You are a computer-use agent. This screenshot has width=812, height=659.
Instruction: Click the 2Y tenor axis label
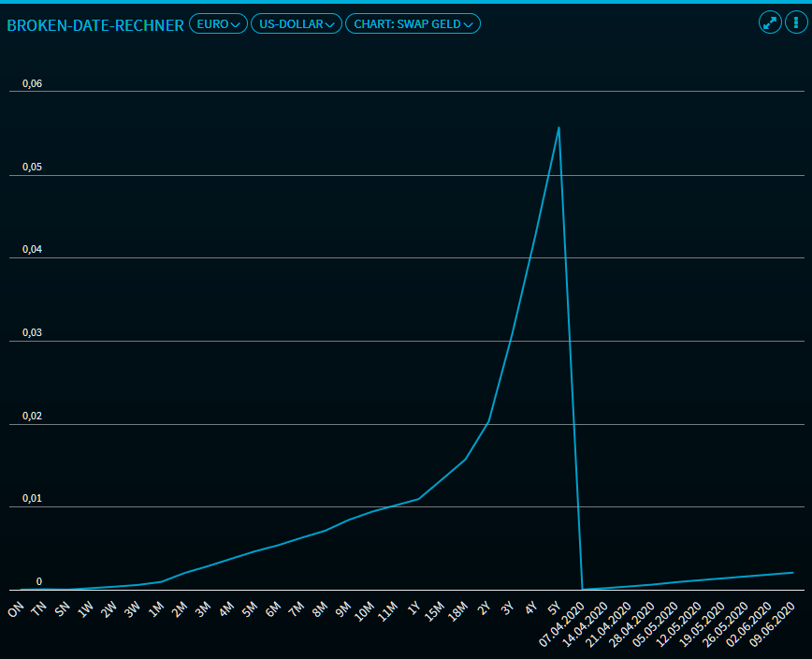(x=484, y=609)
